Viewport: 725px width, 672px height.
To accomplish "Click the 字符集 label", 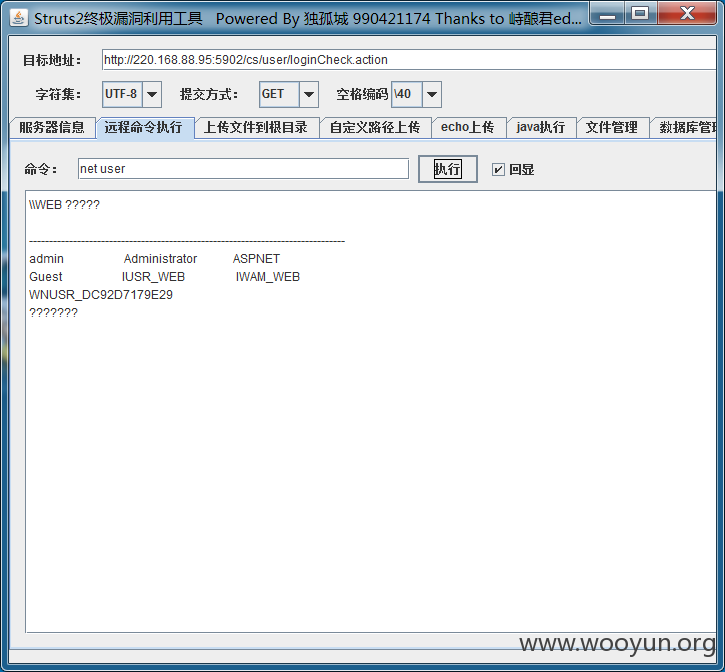I will coord(58,94).
